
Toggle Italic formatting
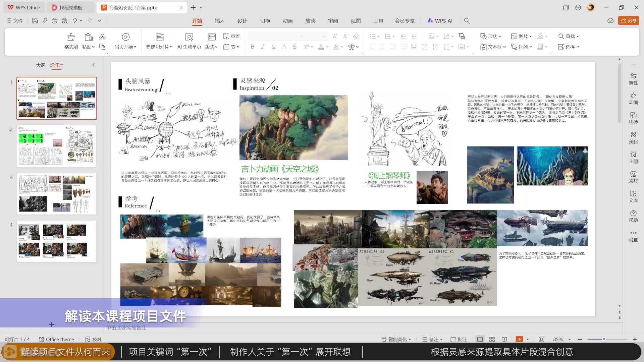(263, 47)
